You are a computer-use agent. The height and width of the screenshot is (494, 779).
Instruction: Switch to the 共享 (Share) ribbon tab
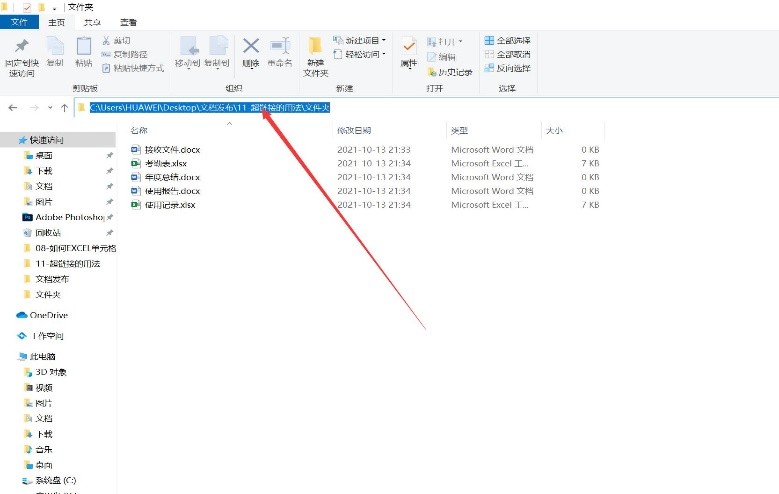pos(92,22)
